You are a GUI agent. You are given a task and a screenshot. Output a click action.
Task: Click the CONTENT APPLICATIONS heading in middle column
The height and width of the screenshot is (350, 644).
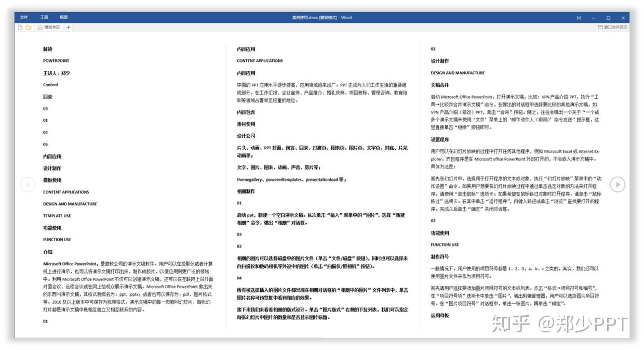tap(260, 61)
